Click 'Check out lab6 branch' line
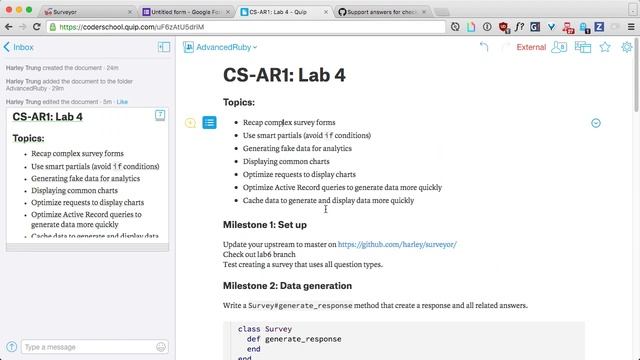Image resolution: width=640 pixels, height=360 pixels. pos(259,254)
